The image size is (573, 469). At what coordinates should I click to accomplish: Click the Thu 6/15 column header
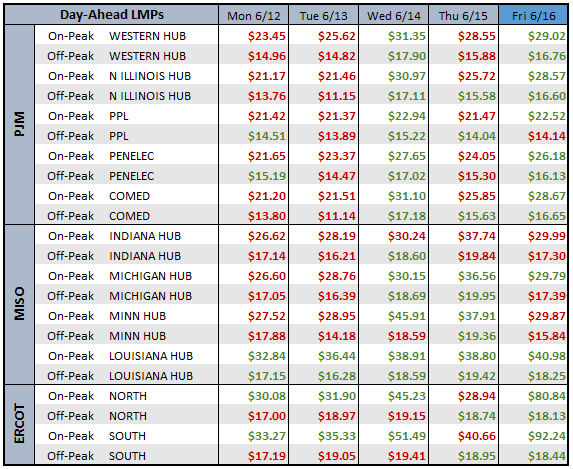coord(463,16)
